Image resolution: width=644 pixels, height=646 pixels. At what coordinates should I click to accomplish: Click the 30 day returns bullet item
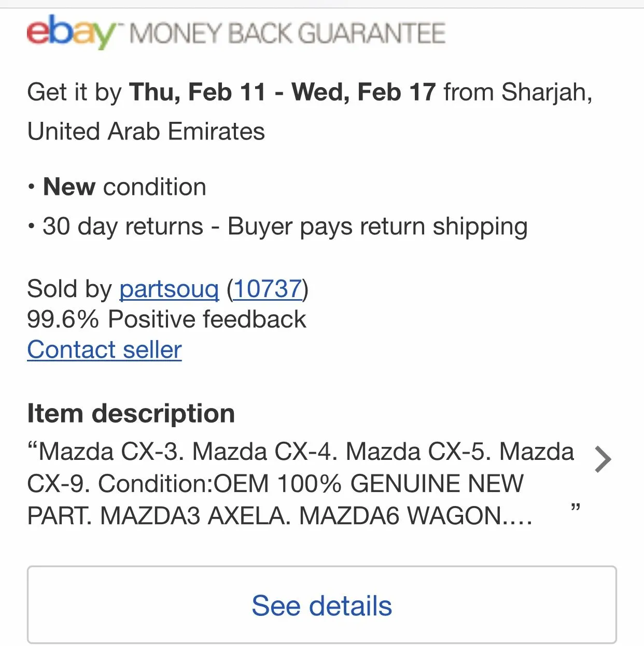click(122, 227)
